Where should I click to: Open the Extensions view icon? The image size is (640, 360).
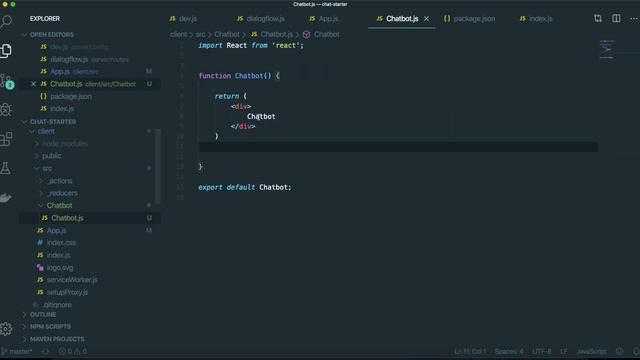click(6, 139)
